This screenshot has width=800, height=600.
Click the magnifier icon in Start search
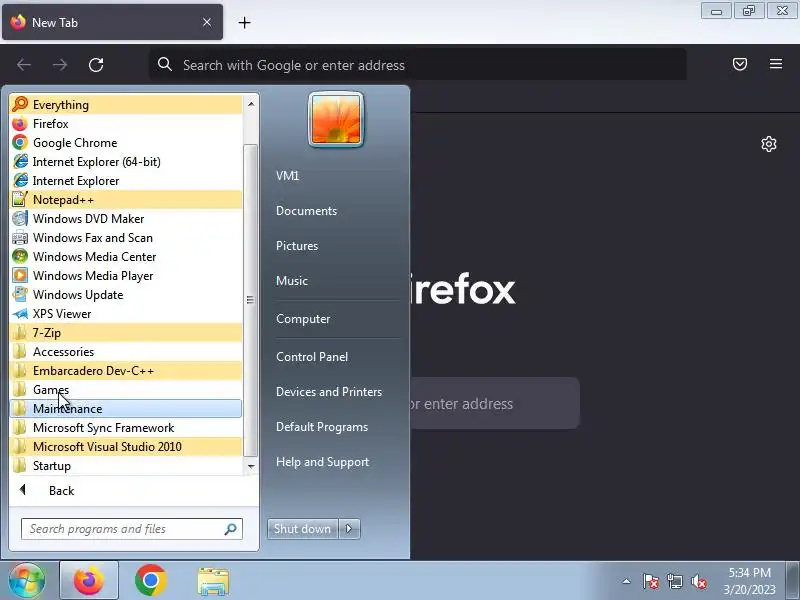[x=231, y=529]
